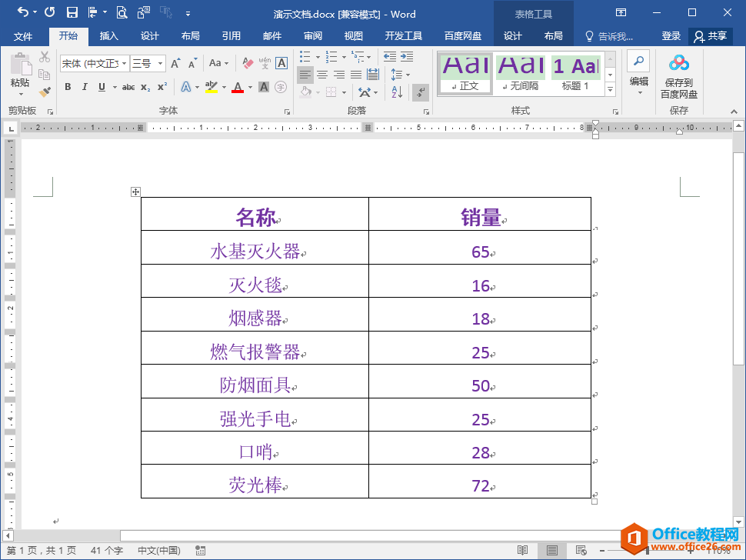
Task: Select the Format Painter brush
Action: click(x=45, y=92)
